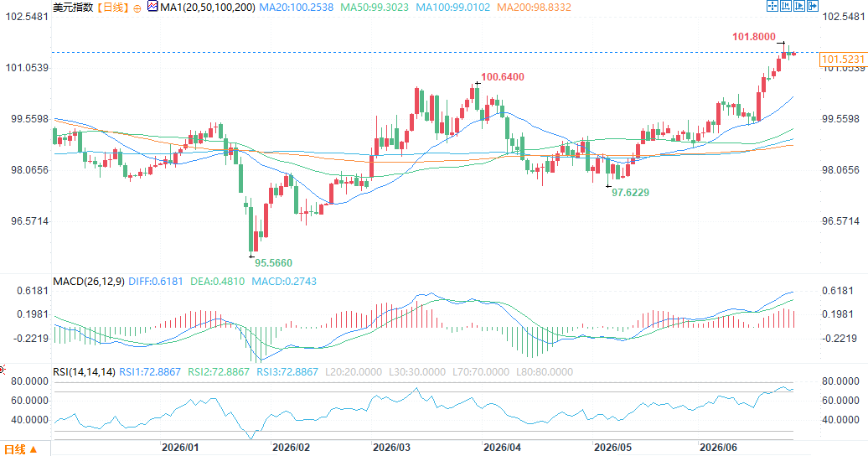The image size is (868, 456).
Task: Click the 95.5660 low price annotation
Action: [x=273, y=262]
